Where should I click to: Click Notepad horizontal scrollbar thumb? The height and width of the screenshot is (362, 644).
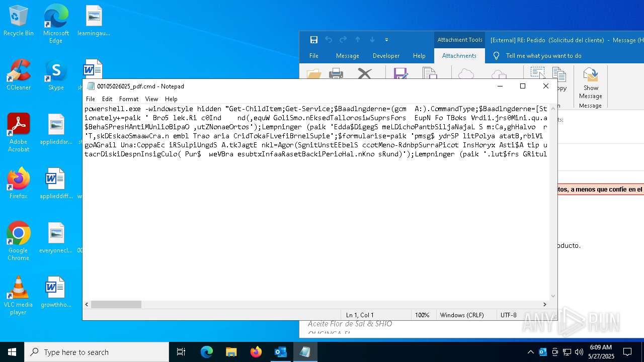116,304
